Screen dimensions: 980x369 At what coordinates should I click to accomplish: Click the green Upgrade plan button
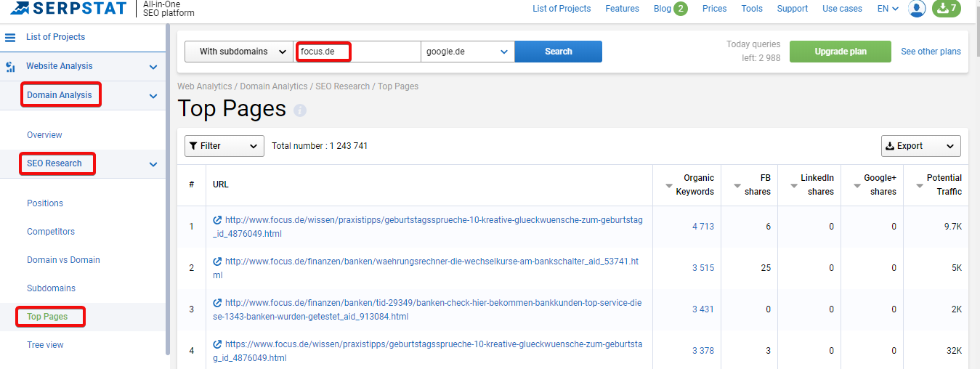click(x=841, y=52)
